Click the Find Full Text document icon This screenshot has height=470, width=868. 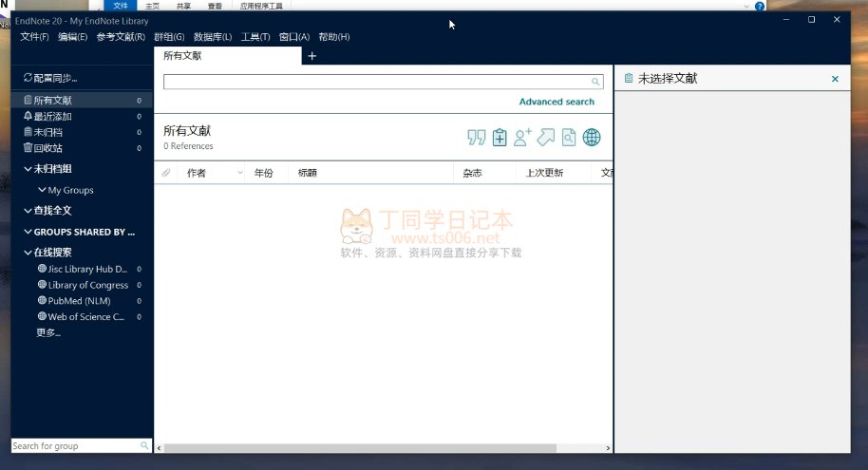568,138
